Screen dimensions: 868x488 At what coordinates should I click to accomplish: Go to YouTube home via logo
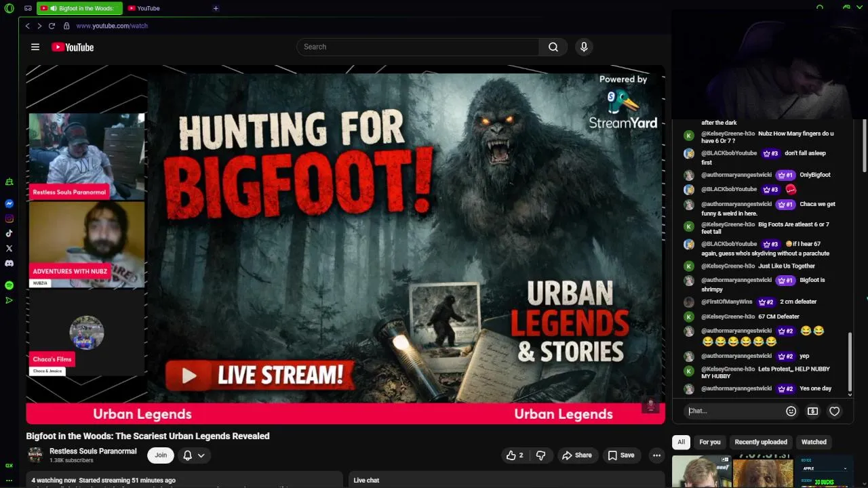pos(73,47)
